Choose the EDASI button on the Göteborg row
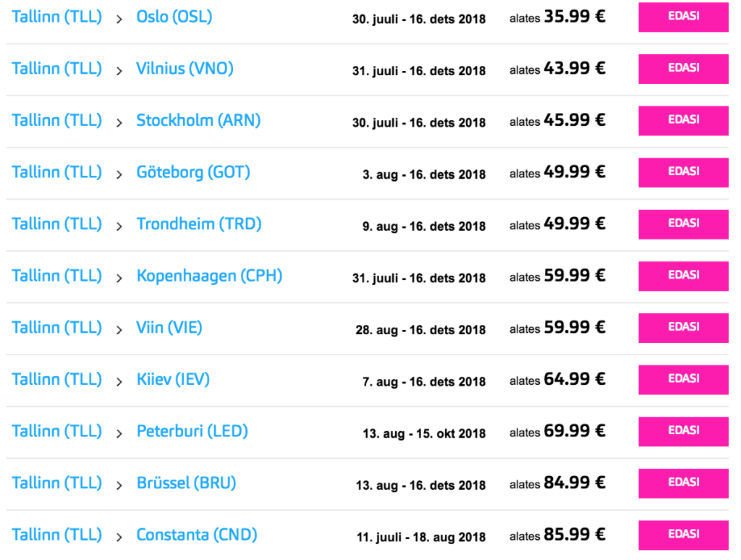 pos(683,173)
